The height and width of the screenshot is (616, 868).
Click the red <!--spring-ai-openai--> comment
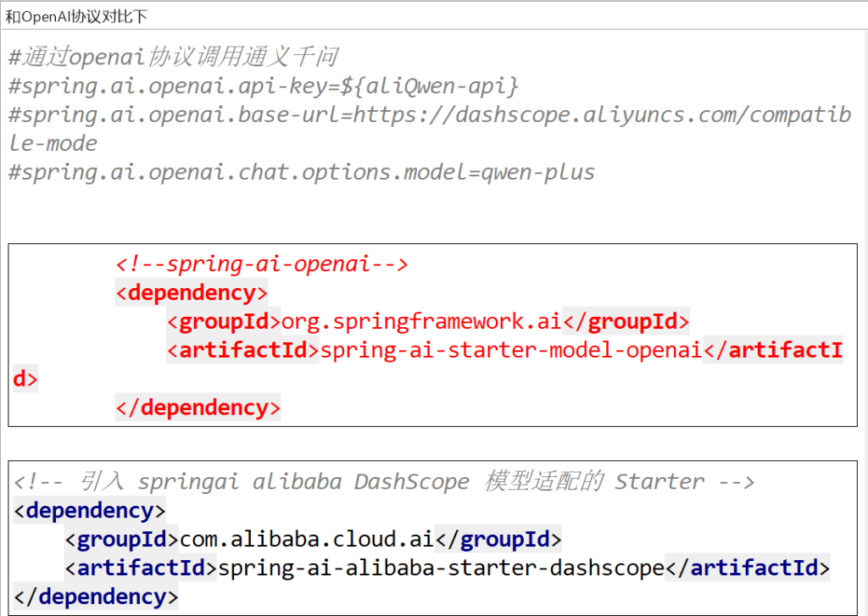tap(262, 265)
